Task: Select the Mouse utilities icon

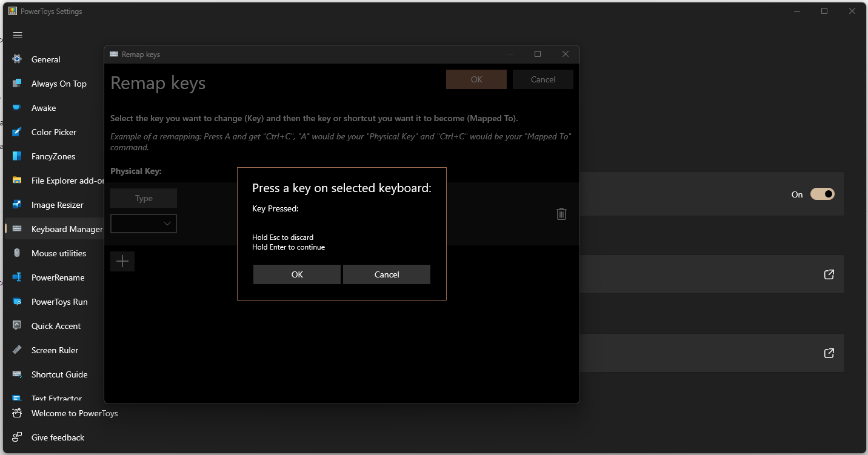Action: tap(16, 253)
